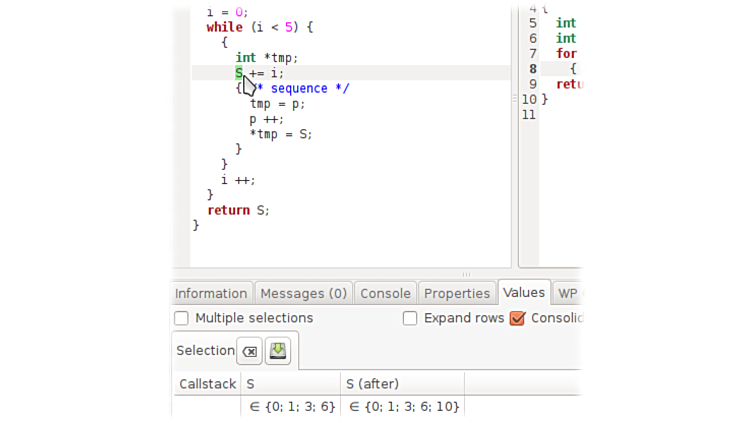
Task: Select the S value cell {0; 1; 3; 6}
Action: point(290,407)
